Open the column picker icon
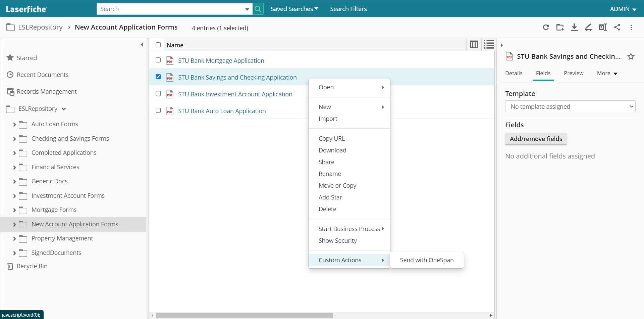Viewport: 644px width, 319px height. [474, 44]
